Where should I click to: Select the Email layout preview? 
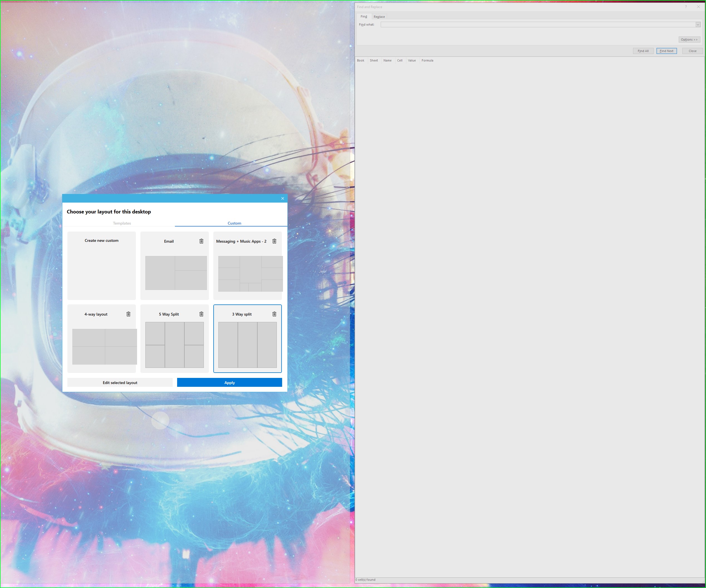(176, 273)
